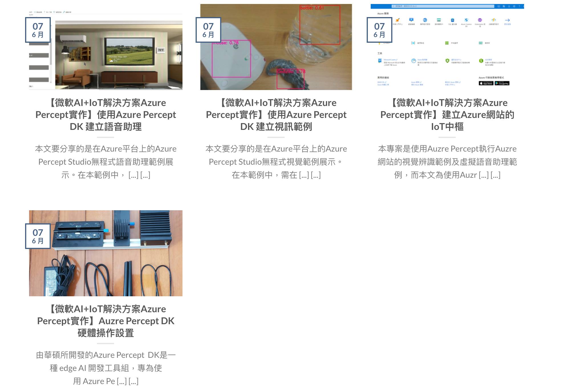
Task: Open the Percept DK hardware photo thumbnail
Action: point(106,253)
